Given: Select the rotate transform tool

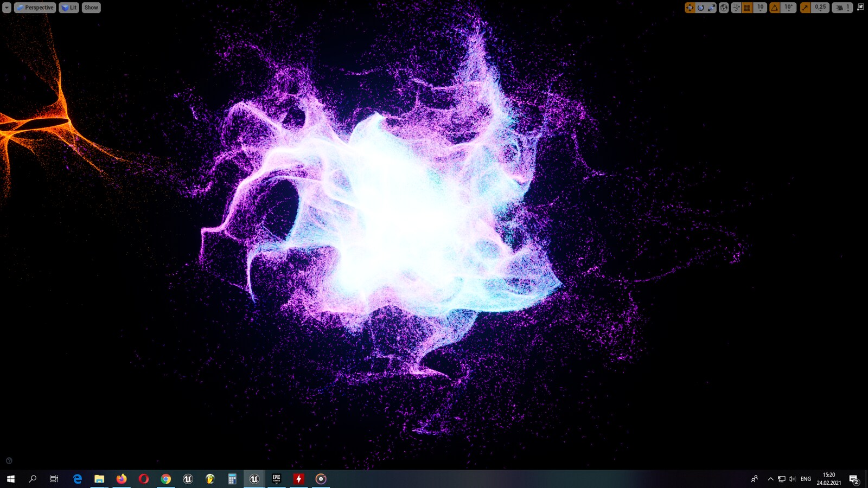Looking at the screenshot, I should tap(700, 8).
